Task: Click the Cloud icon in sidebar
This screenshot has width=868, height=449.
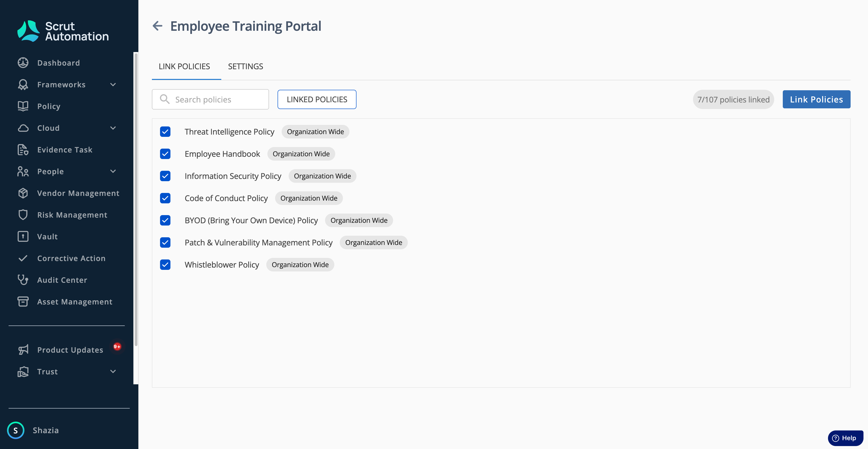Action: pyautogui.click(x=23, y=128)
